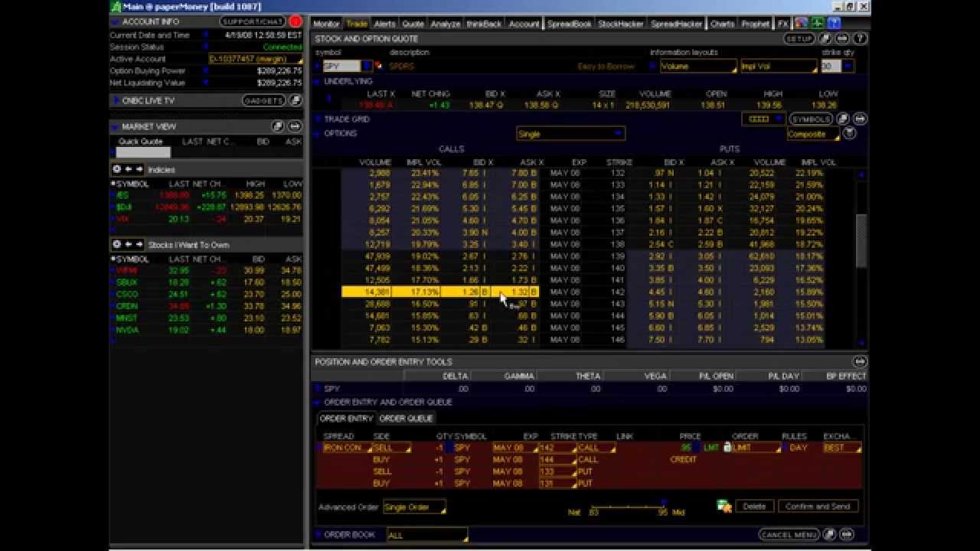Image resolution: width=980 pixels, height=551 pixels.
Task: Switch to the Analyze tab
Action: click(x=445, y=24)
